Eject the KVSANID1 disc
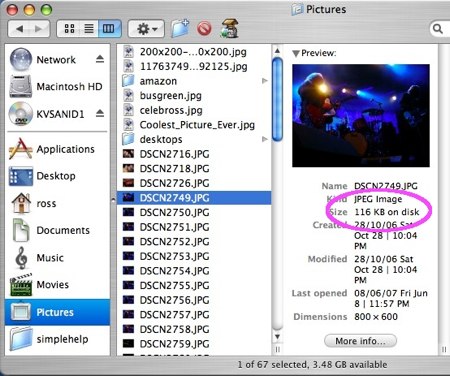Screen dimensions: 450x376 click(x=100, y=113)
